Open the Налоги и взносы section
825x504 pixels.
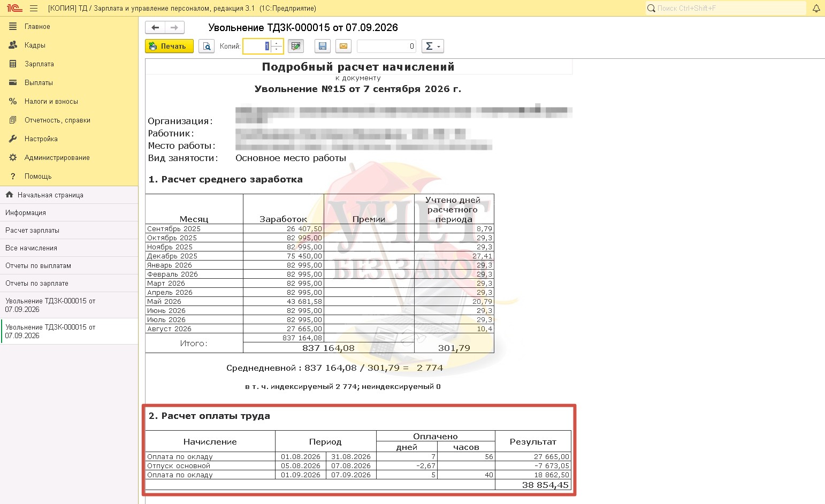coord(69,101)
